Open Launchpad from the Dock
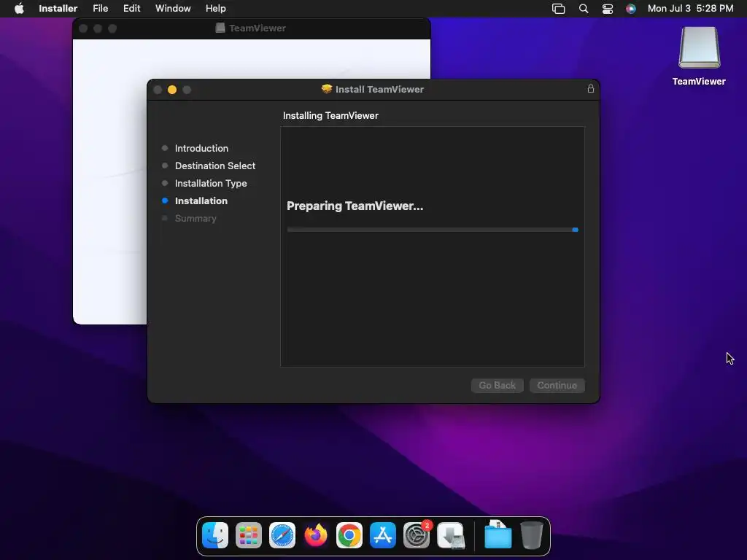 (249, 535)
